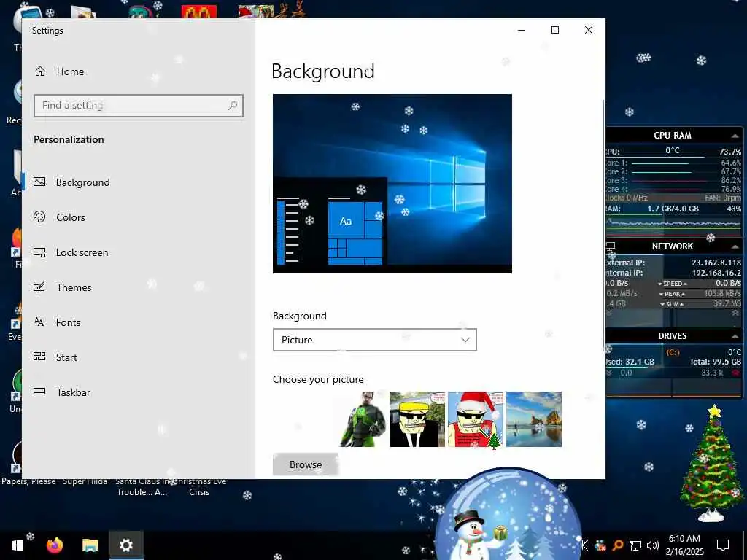Click the Papers, Please desktop shortcut label

click(28, 482)
